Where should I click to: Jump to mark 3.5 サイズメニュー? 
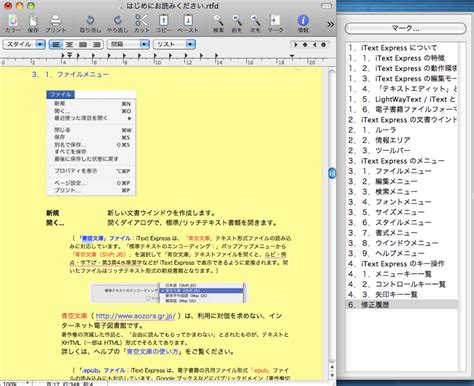coord(402,212)
